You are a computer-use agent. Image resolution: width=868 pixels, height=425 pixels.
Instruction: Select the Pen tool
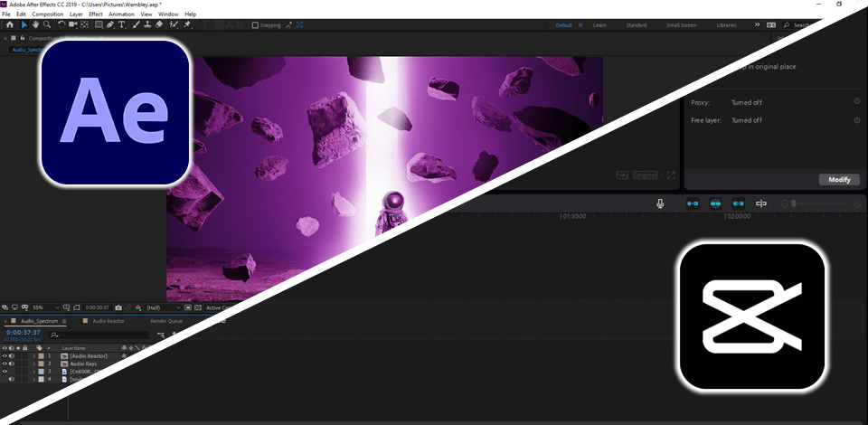[110, 25]
